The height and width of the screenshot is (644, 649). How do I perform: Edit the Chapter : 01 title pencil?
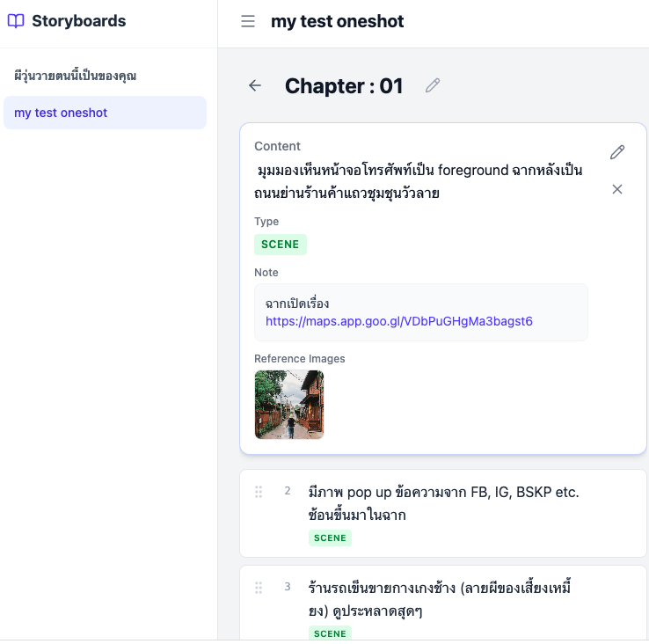(x=432, y=85)
